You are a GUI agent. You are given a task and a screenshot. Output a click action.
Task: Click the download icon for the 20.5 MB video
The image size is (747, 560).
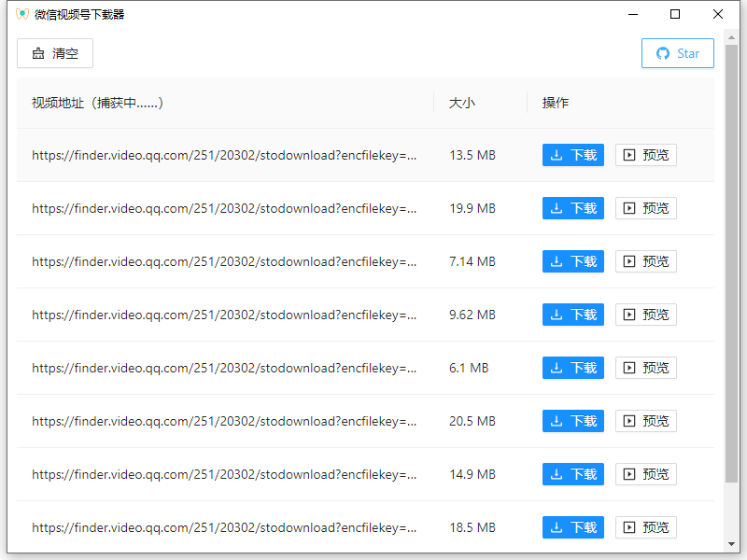558,421
